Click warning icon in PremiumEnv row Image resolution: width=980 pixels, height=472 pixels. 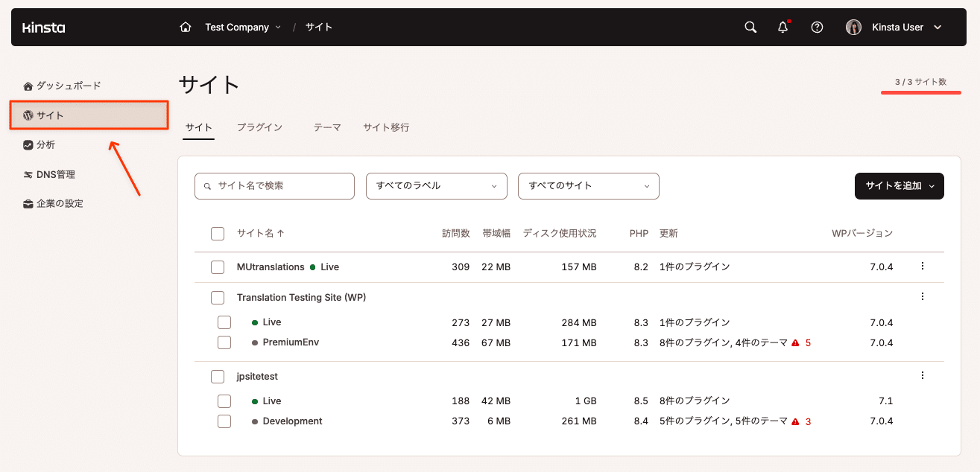pyautogui.click(x=795, y=343)
